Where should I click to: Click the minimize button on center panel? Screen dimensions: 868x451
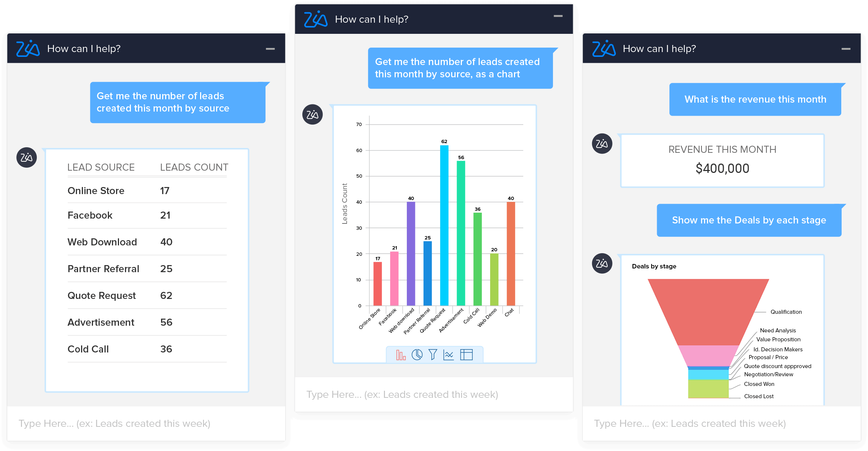tap(559, 17)
